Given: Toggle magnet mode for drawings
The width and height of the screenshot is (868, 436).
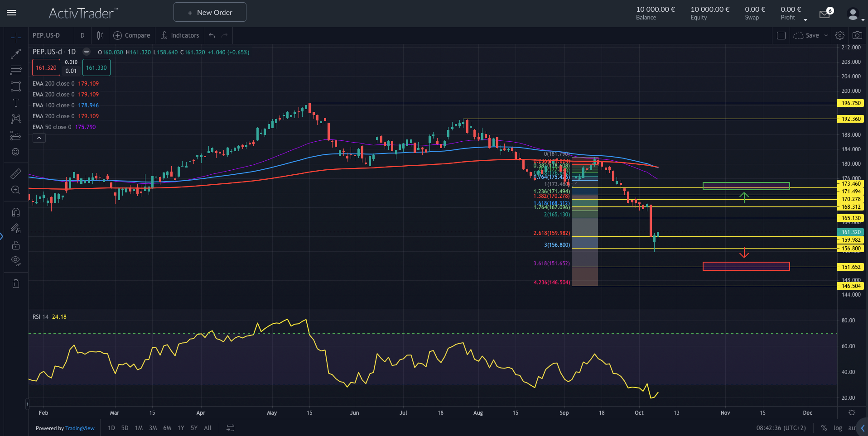Looking at the screenshot, I should (x=16, y=212).
